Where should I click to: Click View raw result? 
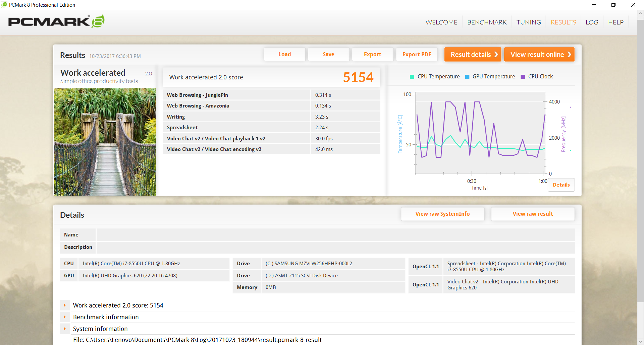pos(533,214)
